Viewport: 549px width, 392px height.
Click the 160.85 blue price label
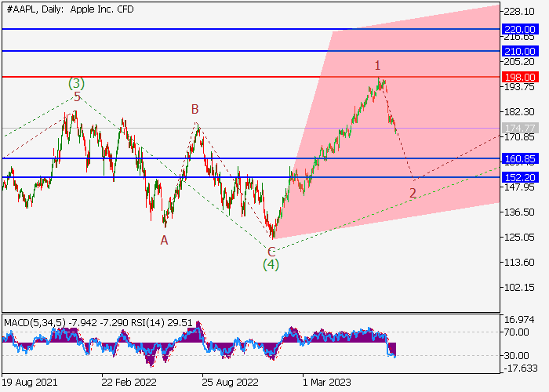click(519, 158)
